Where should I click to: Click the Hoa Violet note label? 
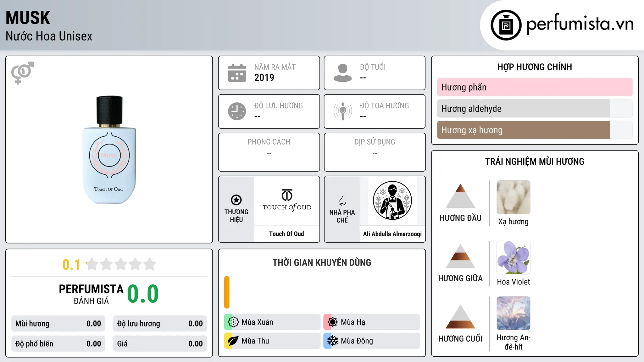pos(514,282)
